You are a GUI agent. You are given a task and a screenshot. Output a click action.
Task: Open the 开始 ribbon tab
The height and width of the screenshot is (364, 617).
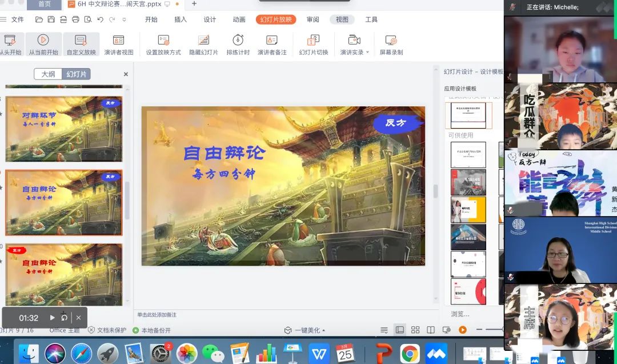click(x=151, y=19)
